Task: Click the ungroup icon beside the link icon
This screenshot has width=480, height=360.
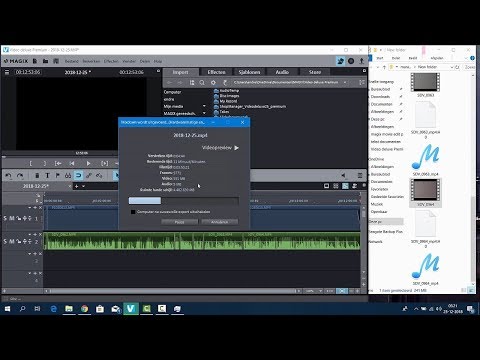Action: (x=99, y=175)
